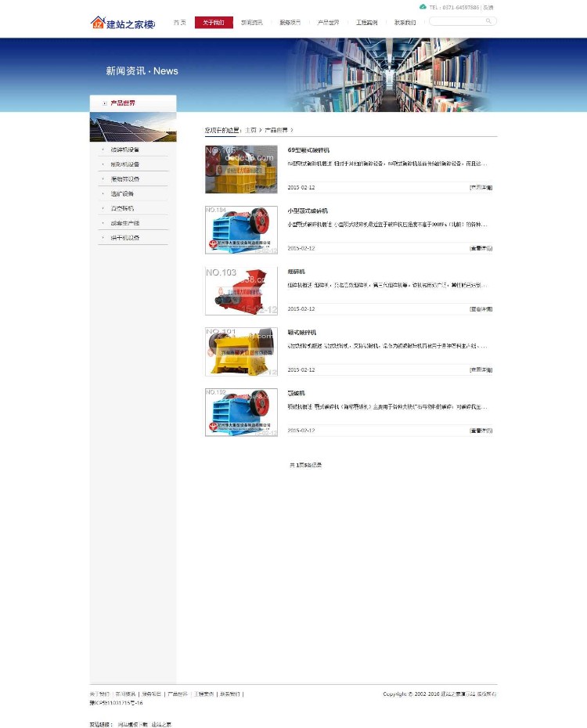Click footer 联系我们 link
The height and width of the screenshot is (728, 587).
[230, 694]
